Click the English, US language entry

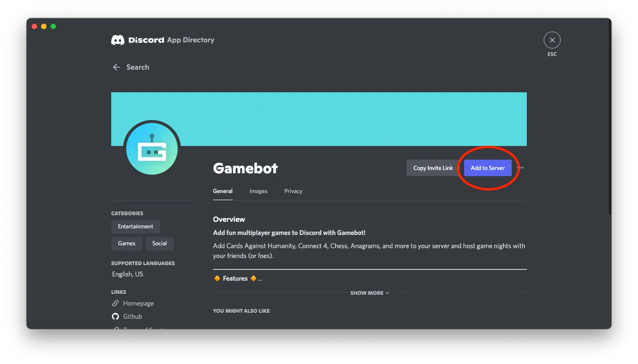coord(128,274)
